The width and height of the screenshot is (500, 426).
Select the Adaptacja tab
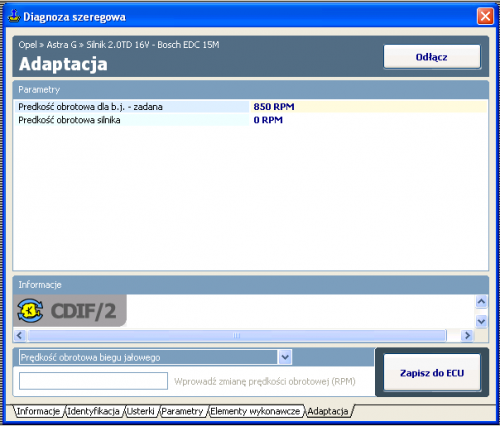[328, 411]
